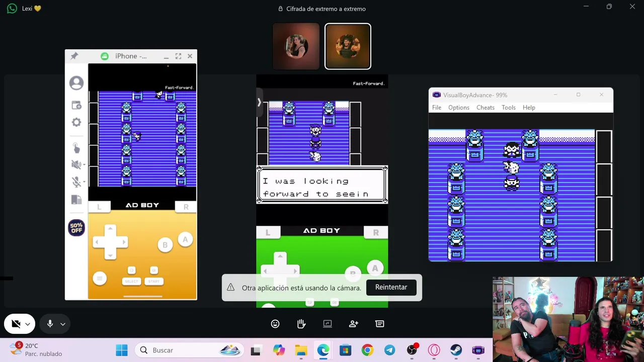Image resolution: width=644 pixels, height=362 pixels.
Task: Open Help menu in VisualBoyAdvance
Action: click(x=529, y=108)
